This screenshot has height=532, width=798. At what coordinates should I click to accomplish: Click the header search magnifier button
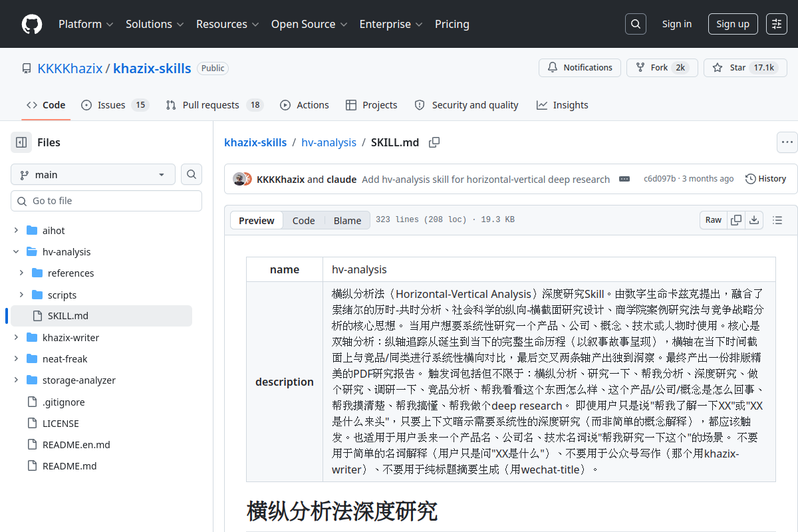636,24
